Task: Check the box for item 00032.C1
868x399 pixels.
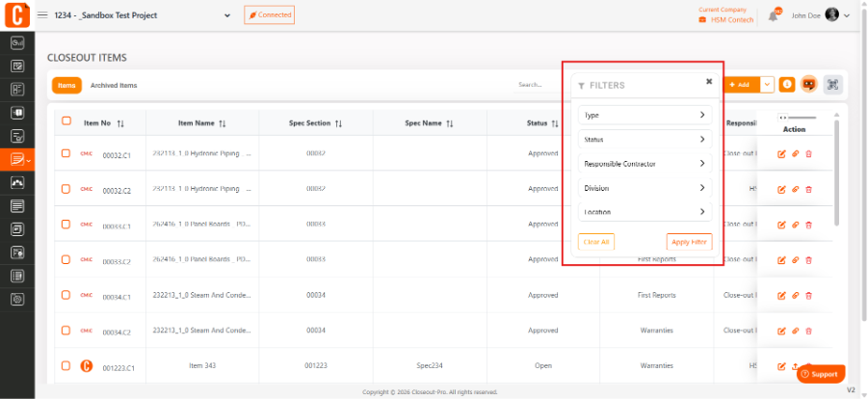Action: pyautogui.click(x=66, y=153)
